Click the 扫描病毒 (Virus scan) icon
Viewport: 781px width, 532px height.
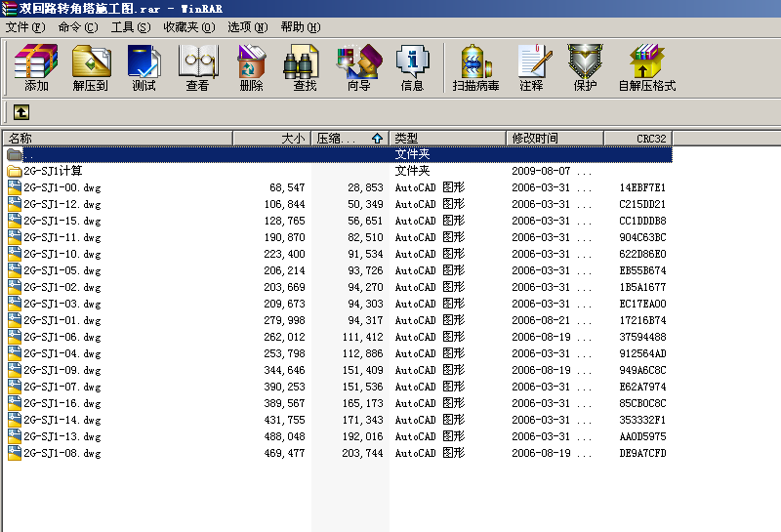tap(476, 67)
